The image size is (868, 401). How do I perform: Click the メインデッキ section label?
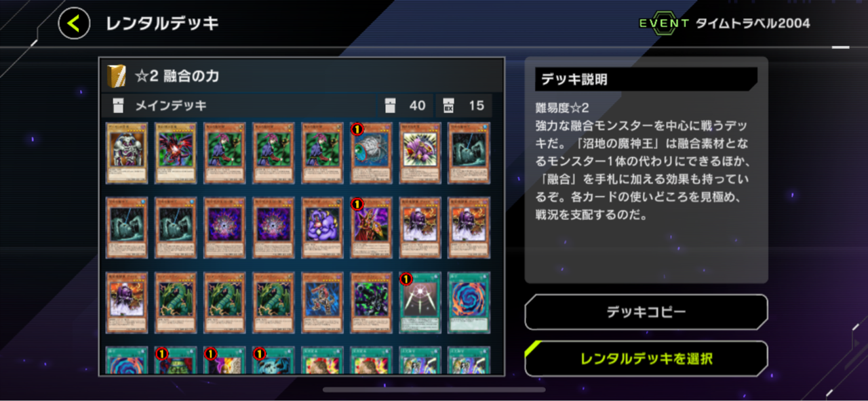click(x=170, y=106)
